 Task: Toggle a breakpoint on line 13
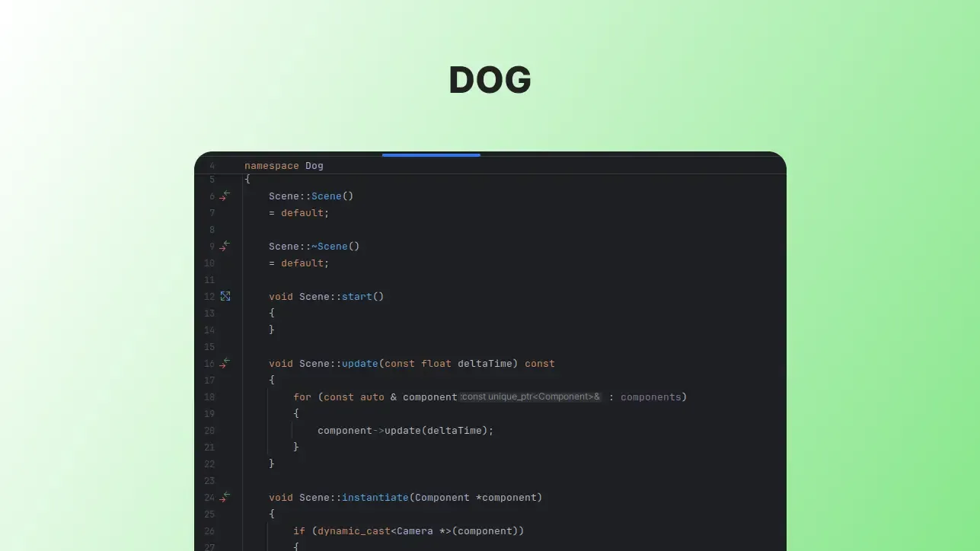pos(225,313)
